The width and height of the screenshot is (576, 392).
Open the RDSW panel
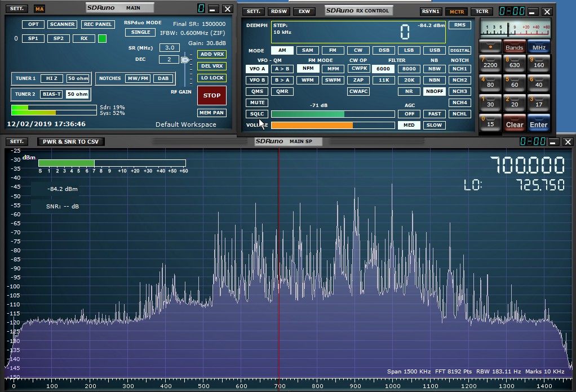click(279, 11)
